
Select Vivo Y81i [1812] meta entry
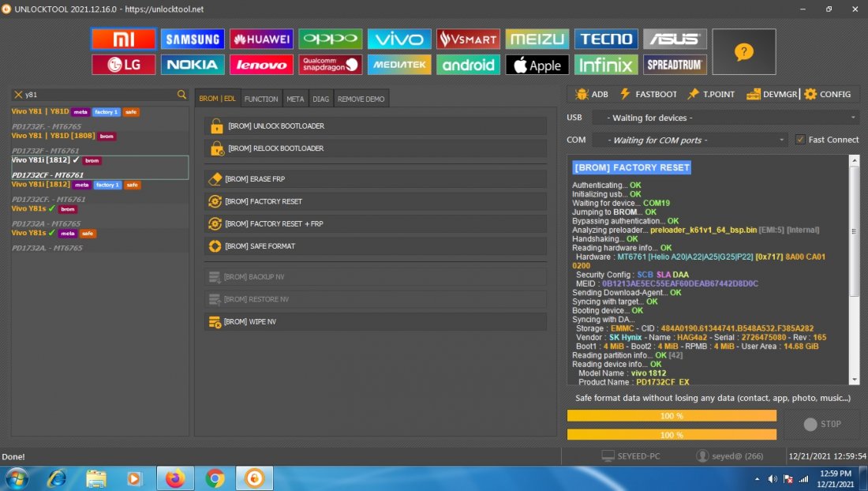coord(99,192)
